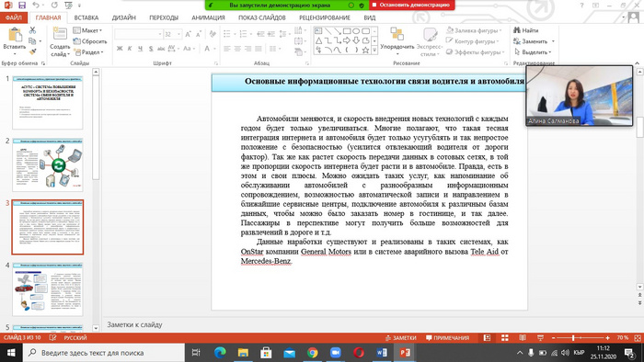Open the Макет layout dropdown
644x362 pixels.
tap(87, 30)
